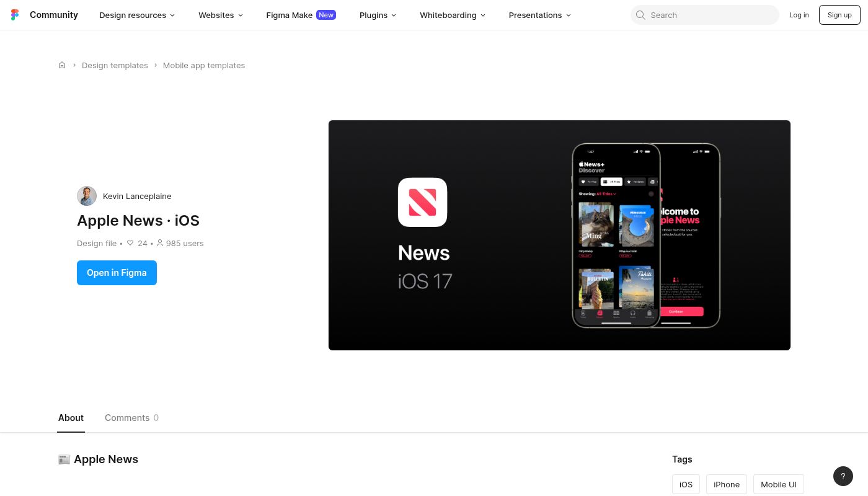Image resolution: width=868 pixels, height=496 pixels.
Task: Click the Sign up button
Action: pos(839,15)
